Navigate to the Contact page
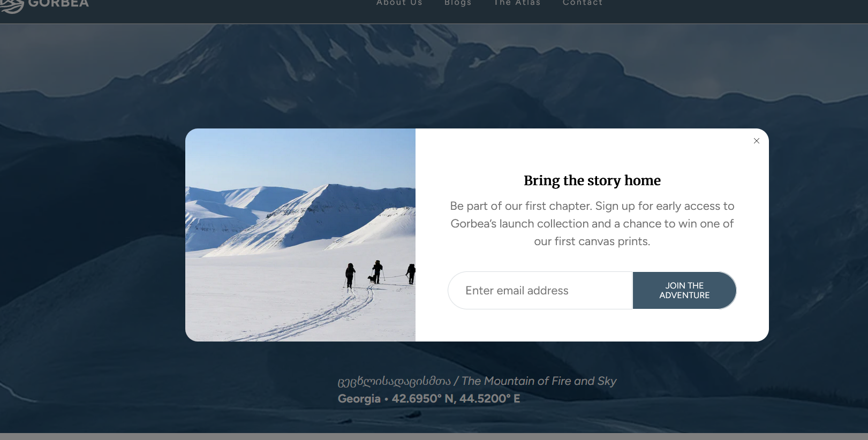Image resolution: width=868 pixels, height=440 pixels. (583, 3)
